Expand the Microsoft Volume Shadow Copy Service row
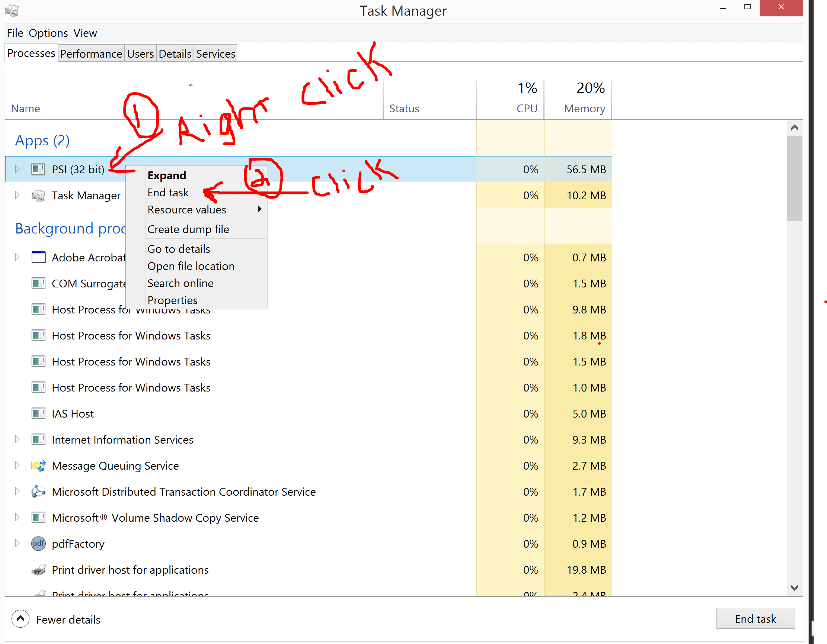This screenshot has height=644, width=827. click(17, 517)
